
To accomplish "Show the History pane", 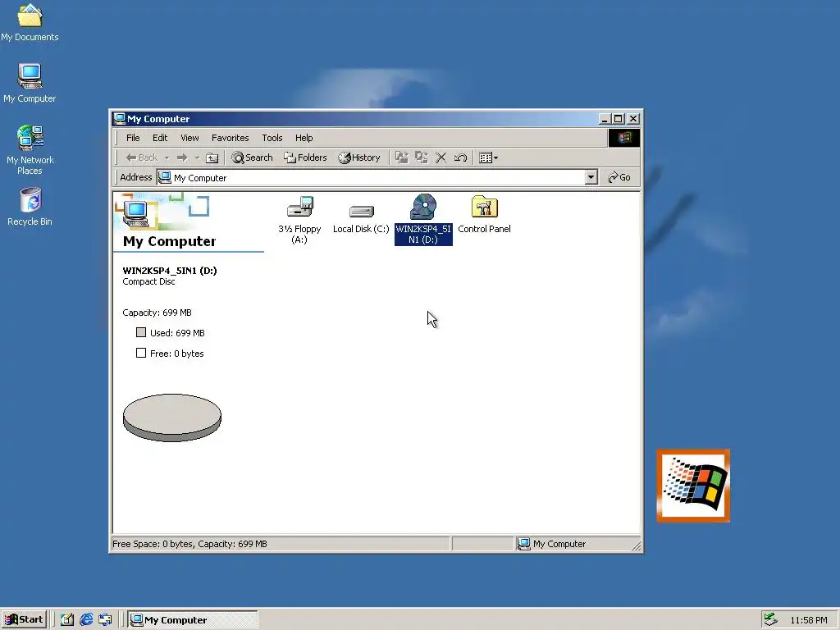I will (359, 157).
